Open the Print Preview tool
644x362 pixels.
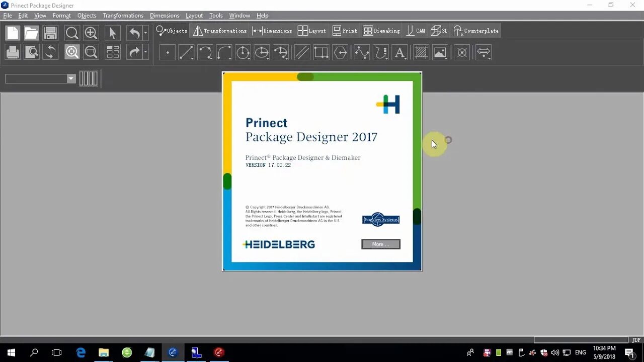click(32, 52)
